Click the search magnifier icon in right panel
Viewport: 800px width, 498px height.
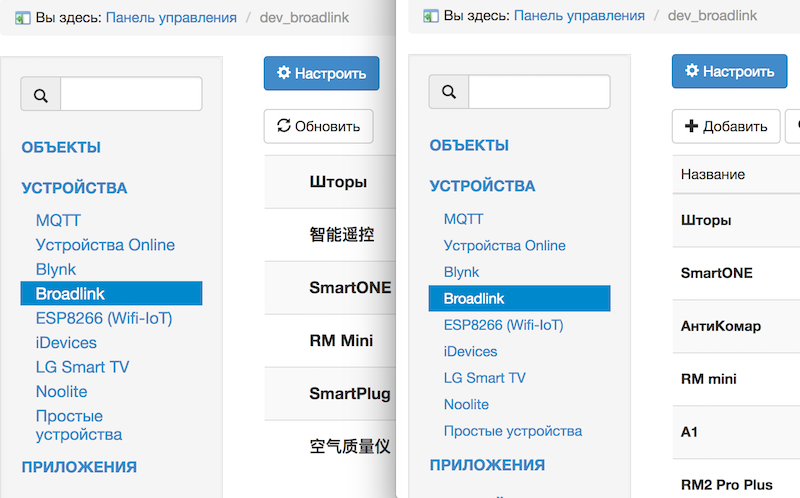click(449, 92)
